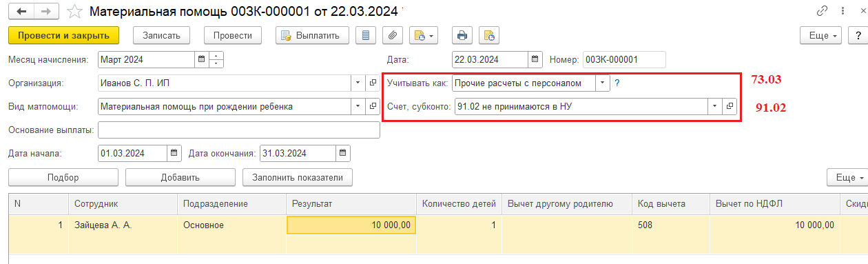Click the Подбор button

[63, 177]
